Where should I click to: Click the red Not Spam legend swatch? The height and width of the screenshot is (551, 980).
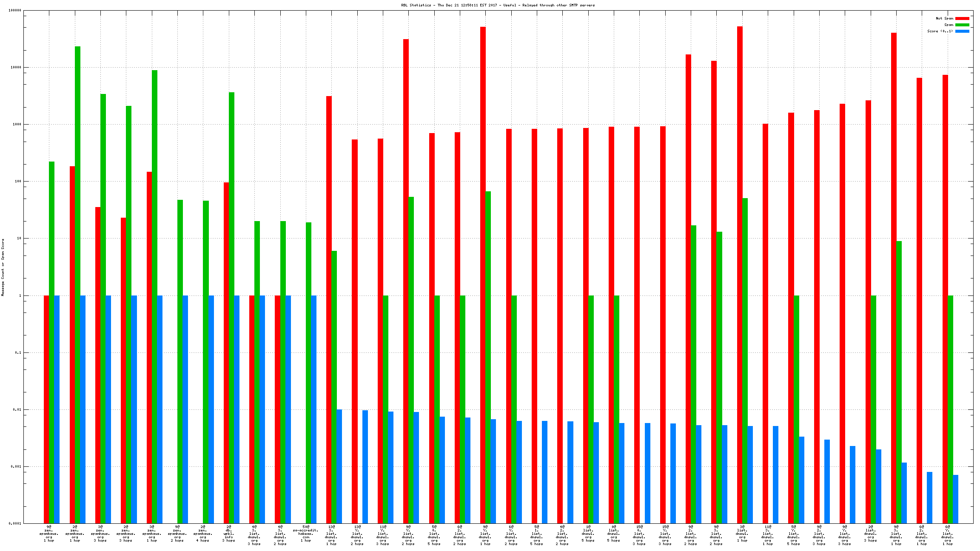coord(962,18)
